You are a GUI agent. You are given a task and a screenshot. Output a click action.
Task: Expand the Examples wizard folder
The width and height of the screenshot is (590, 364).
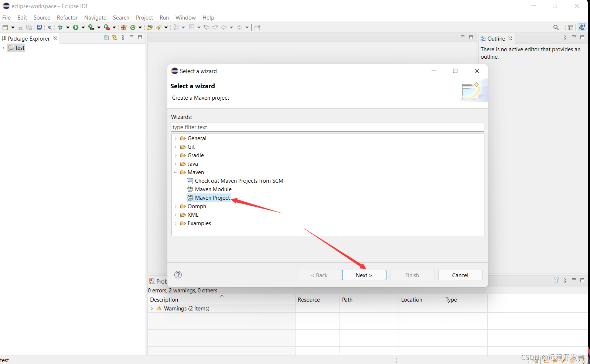(x=175, y=223)
